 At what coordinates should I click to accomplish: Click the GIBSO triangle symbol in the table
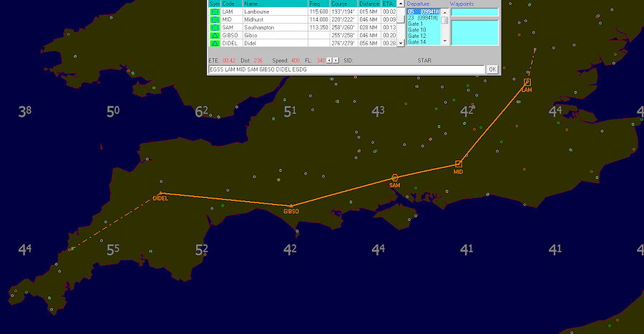pos(214,36)
